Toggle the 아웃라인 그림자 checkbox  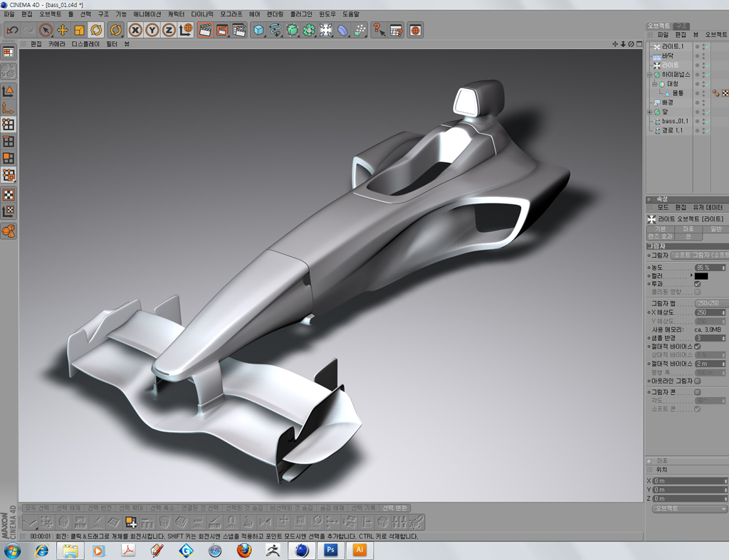pyautogui.click(x=698, y=381)
